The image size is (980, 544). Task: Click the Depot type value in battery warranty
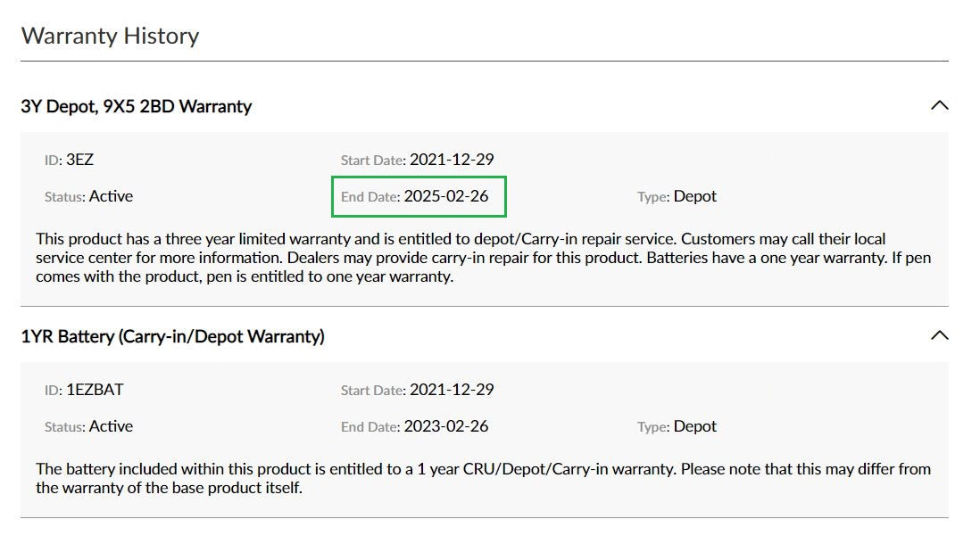(x=695, y=426)
